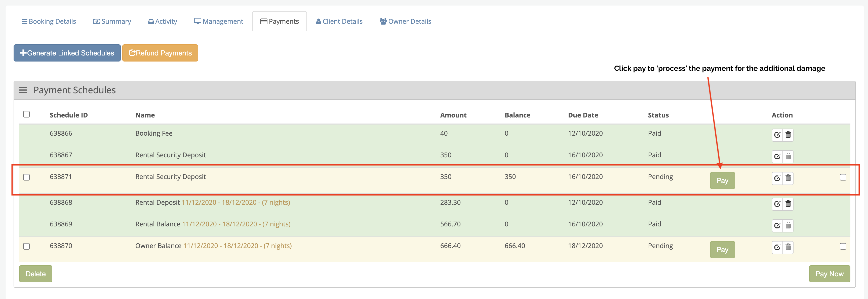Go to the Client Details tab
This screenshot has height=299, width=868.
click(339, 21)
